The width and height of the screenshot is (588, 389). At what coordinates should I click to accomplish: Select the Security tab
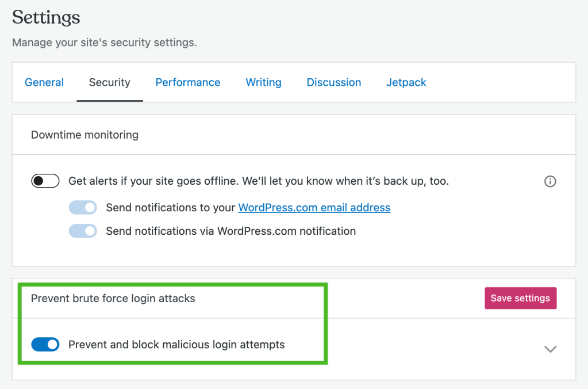(109, 82)
